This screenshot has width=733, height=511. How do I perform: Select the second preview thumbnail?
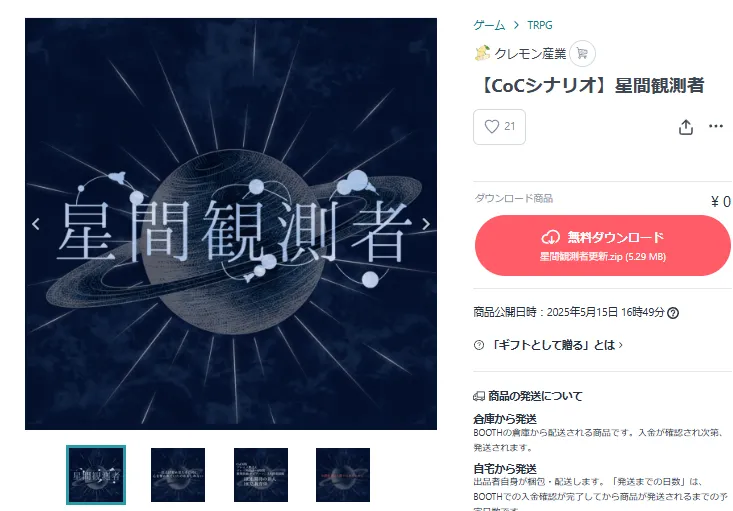[x=178, y=475]
